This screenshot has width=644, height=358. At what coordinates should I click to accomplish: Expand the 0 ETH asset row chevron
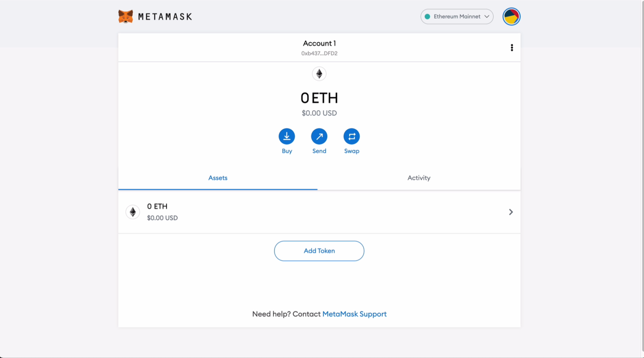(x=511, y=212)
